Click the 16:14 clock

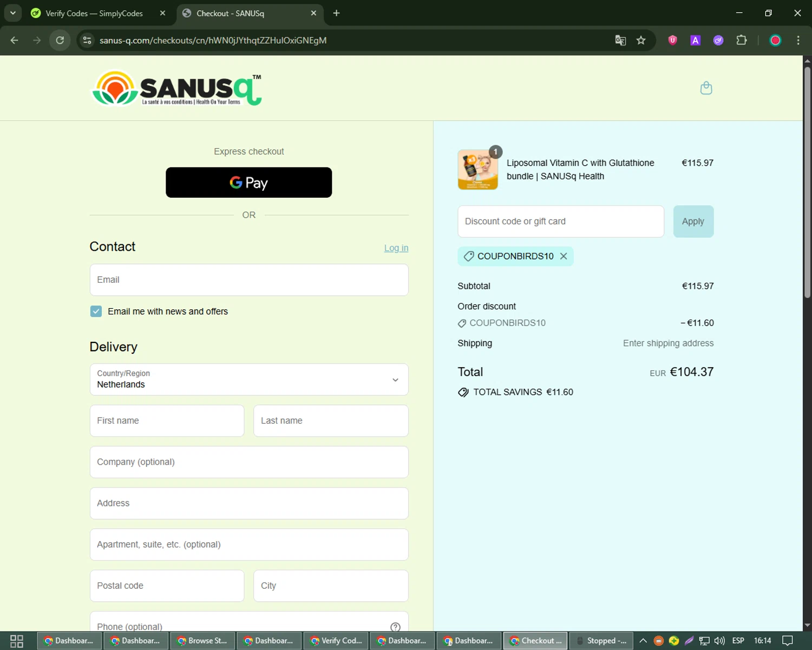(x=762, y=641)
